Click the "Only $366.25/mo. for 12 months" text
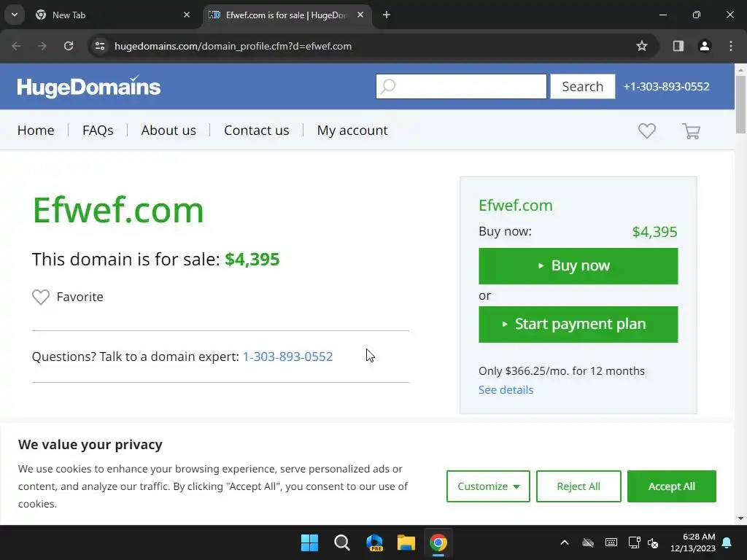 coord(561,371)
